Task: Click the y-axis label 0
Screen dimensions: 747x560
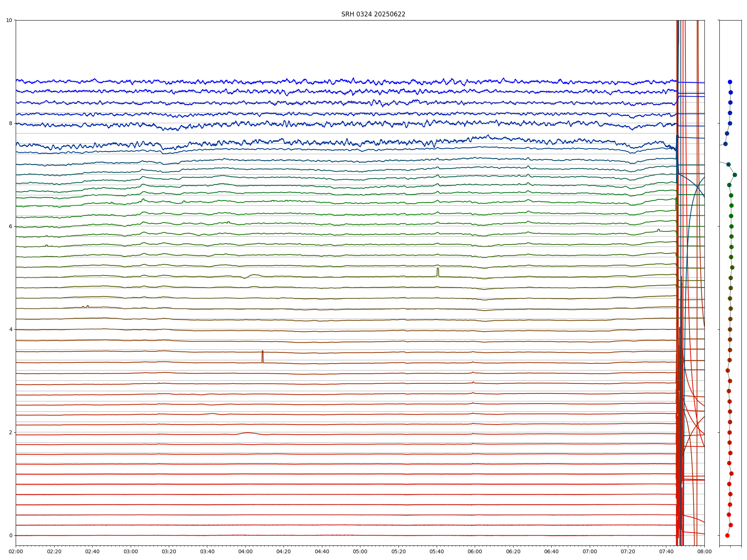Action: [x=11, y=535]
